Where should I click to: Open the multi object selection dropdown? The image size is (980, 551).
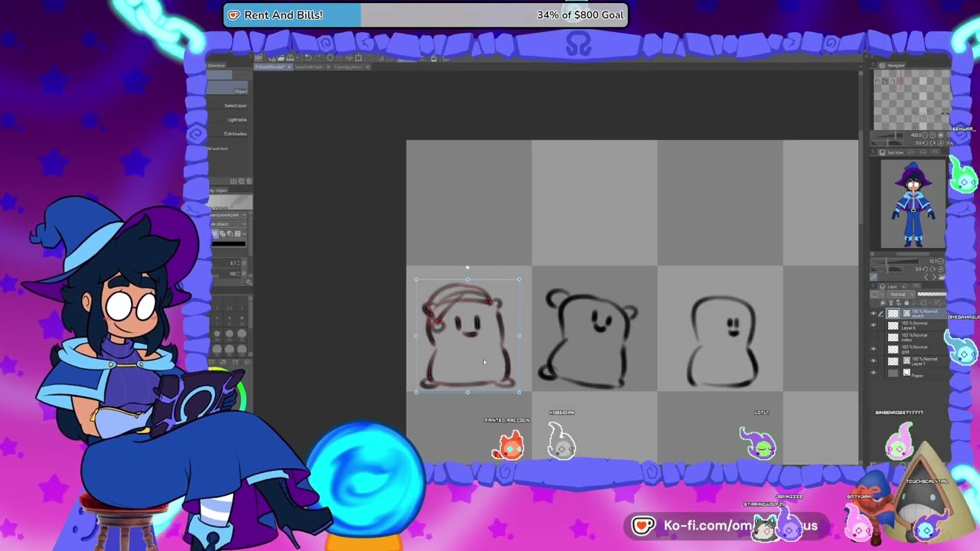point(227,224)
